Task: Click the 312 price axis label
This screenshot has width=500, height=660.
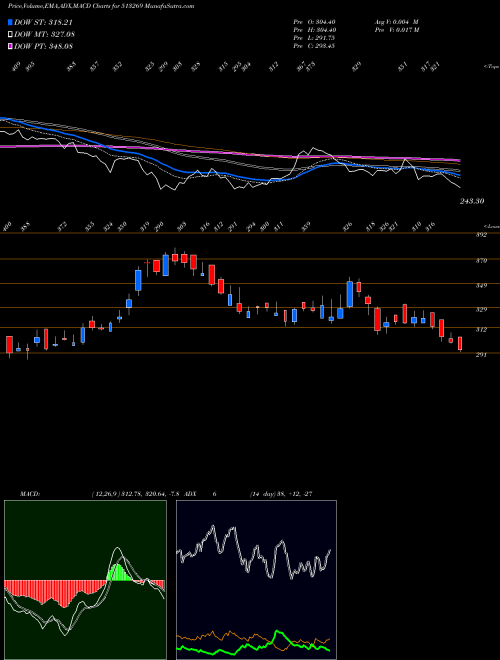Action: (x=481, y=330)
